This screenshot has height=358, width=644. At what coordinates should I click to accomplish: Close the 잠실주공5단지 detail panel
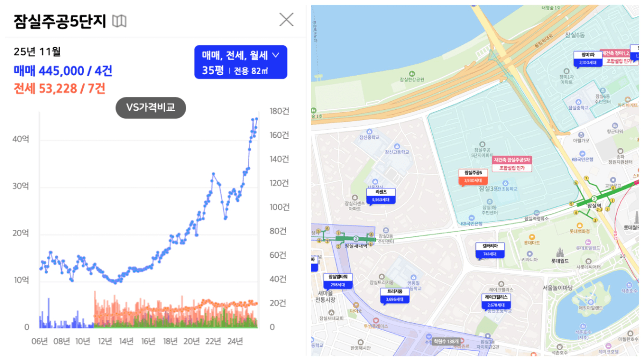click(286, 19)
